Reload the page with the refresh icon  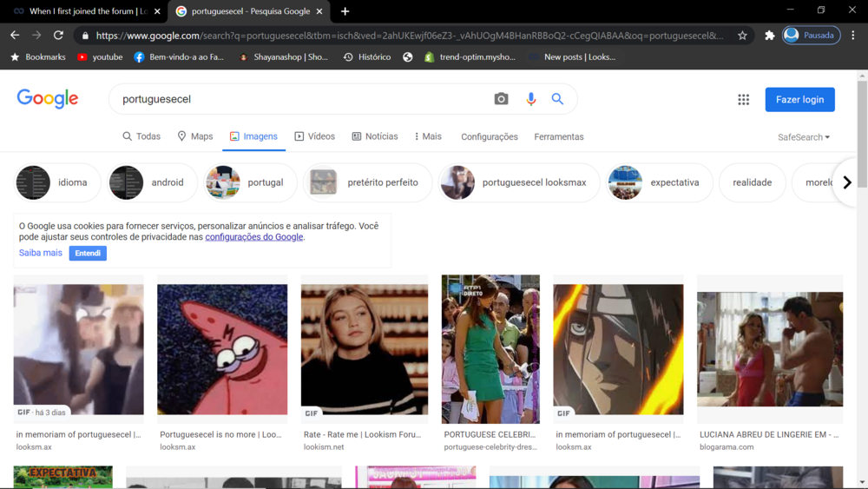tap(58, 36)
